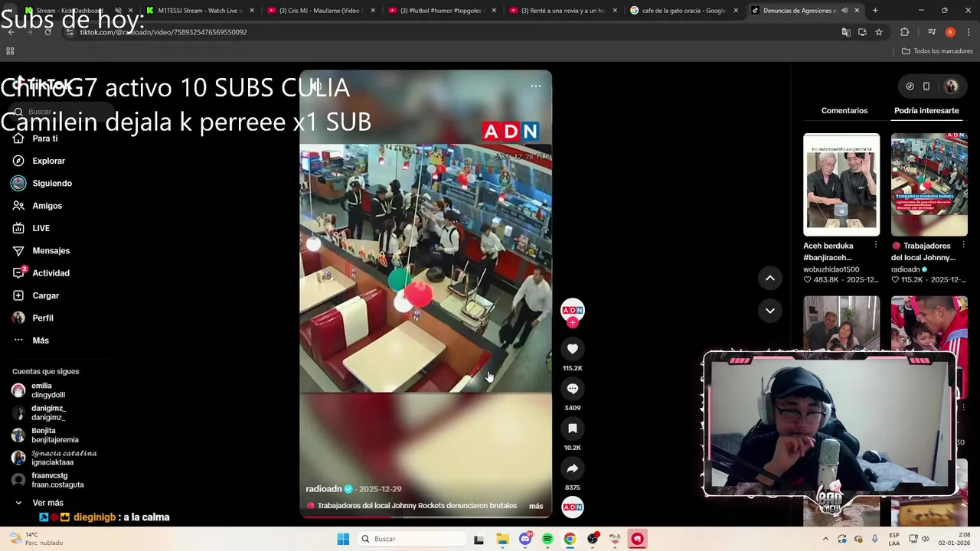Bookmark this page with star icon

tap(879, 32)
